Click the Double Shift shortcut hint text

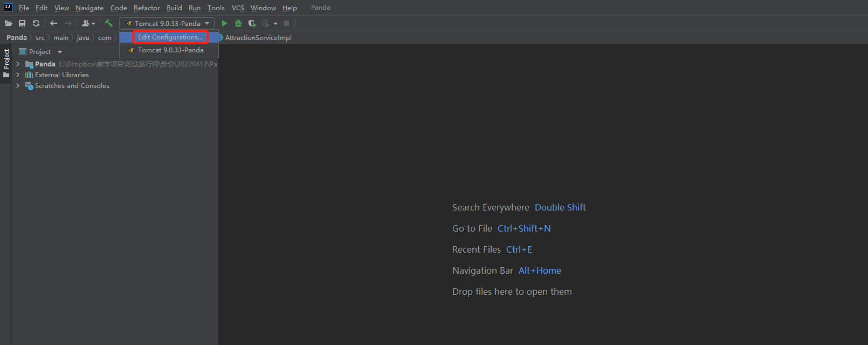tap(560, 207)
